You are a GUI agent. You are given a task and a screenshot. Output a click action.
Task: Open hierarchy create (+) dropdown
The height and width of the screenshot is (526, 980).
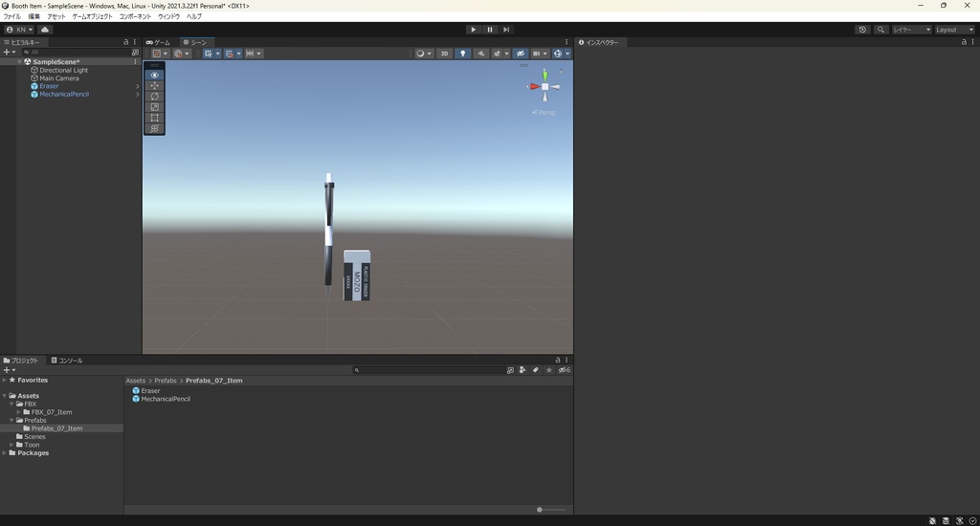coord(10,53)
